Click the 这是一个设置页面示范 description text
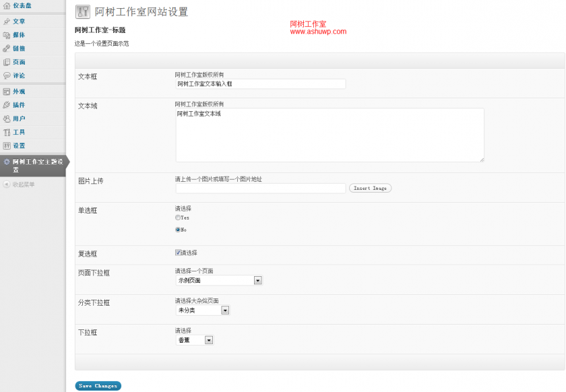Viewport: 566px width, 392px height. click(102, 44)
